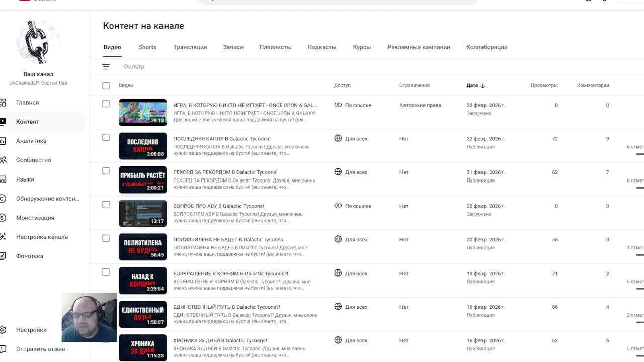Switch to the Курсы tab
Viewport: 644px width, 362px height.
click(x=362, y=47)
